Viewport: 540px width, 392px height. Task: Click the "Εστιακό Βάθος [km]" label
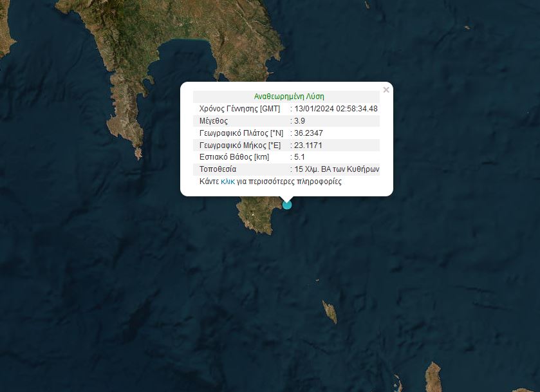point(234,158)
